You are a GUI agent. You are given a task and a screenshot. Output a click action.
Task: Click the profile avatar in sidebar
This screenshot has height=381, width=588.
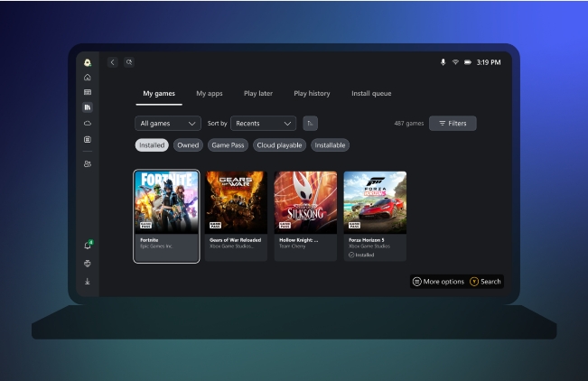pyautogui.click(x=88, y=62)
